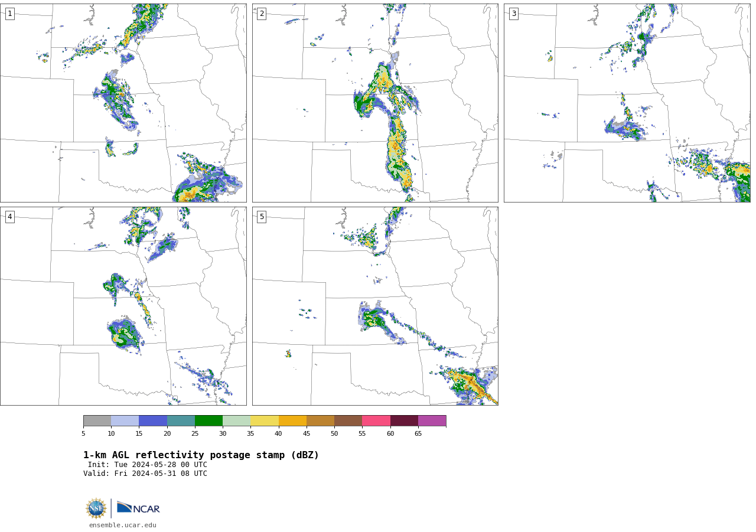This screenshot has width=756, height=532.
Task: Open ensemble member 2 reflectivity map
Action: pyautogui.click(x=375, y=103)
